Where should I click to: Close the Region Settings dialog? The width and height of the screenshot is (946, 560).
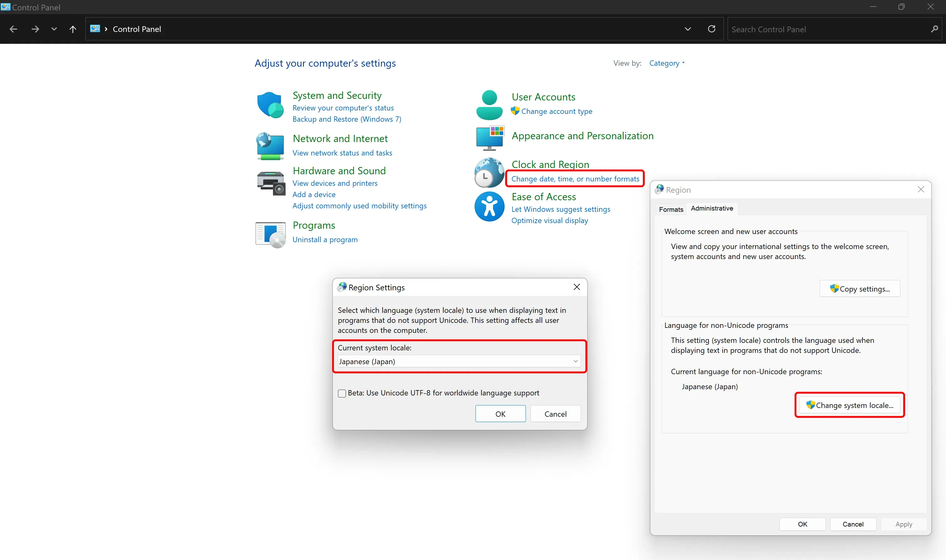tap(576, 287)
